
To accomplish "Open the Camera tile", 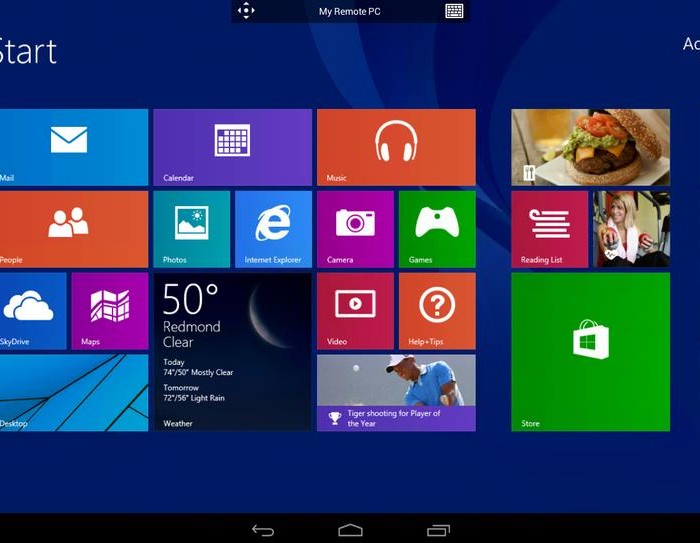I will coord(355,229).
